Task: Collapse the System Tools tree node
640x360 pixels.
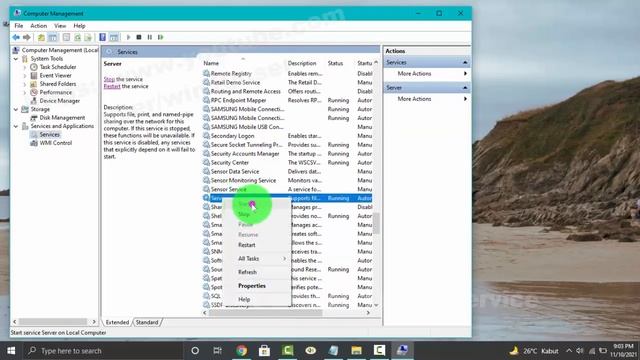Action: pyautogui.click(x=16, y=59)
